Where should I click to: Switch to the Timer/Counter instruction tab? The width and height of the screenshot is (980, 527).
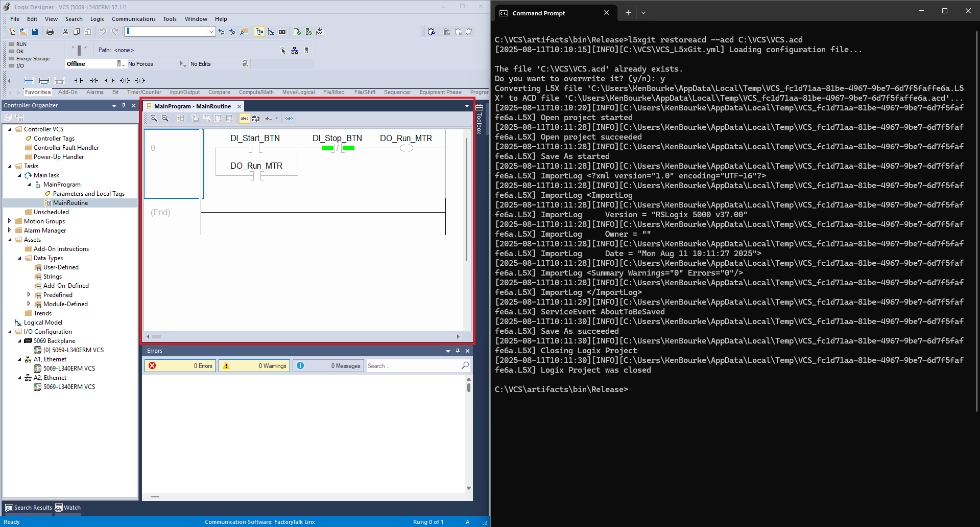coord(144,93)
